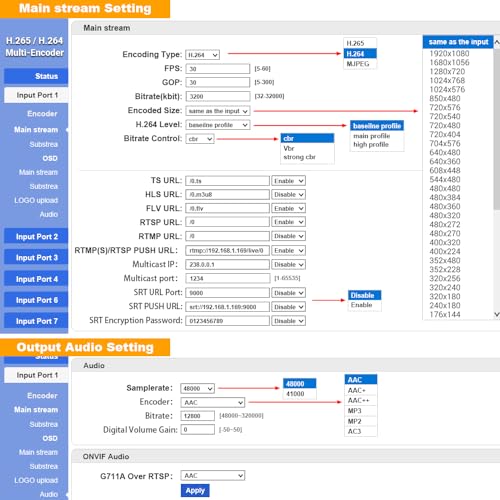Toggle the RTMP URL Disable selector
The image size is (500, 500).
[x=288, y=236]
